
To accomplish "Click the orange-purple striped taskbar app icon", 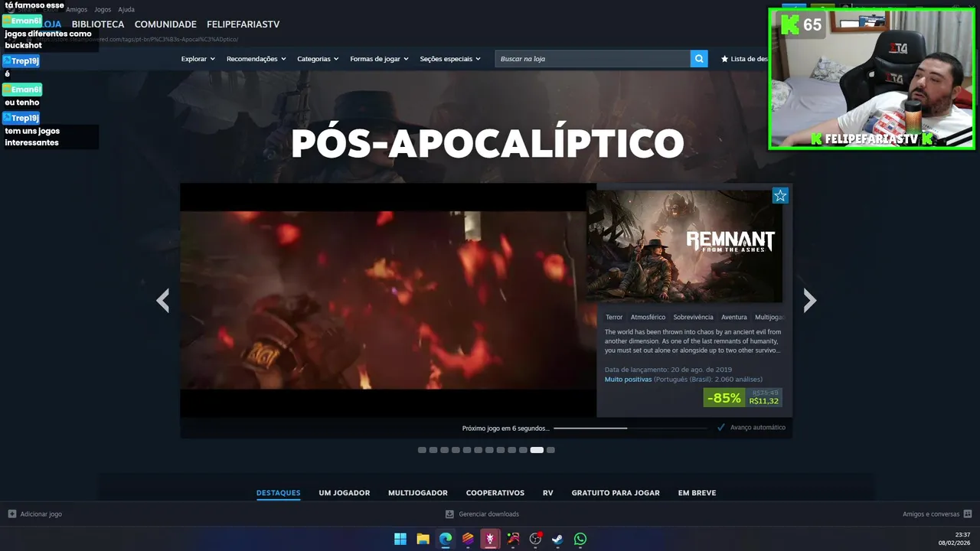I will pyautogui.click(x=468, y=539).
